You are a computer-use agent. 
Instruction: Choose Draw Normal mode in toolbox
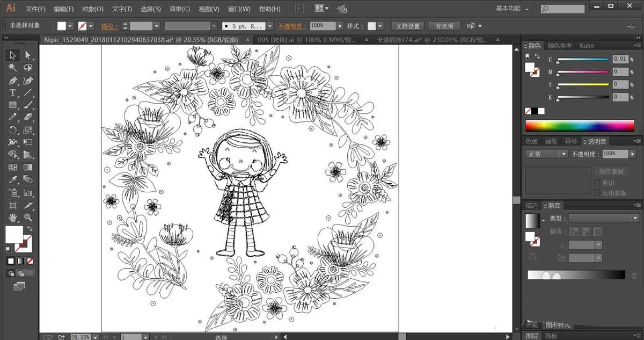11,273
